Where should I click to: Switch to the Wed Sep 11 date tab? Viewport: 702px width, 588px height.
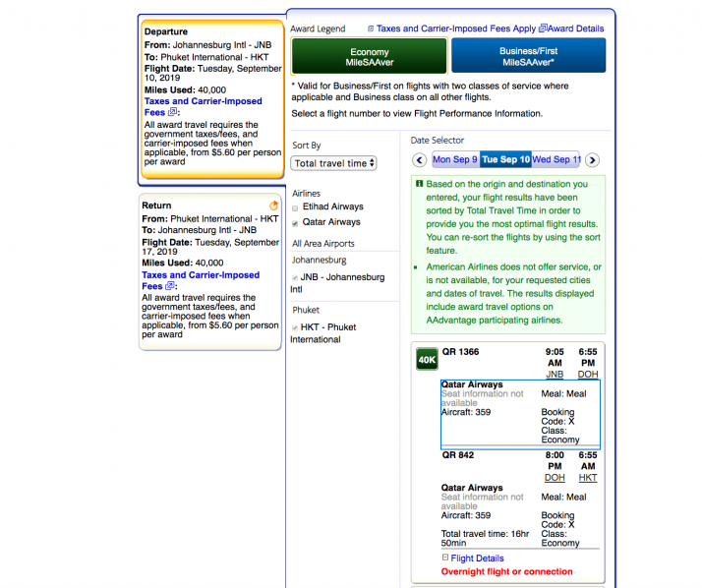[556, 159]
